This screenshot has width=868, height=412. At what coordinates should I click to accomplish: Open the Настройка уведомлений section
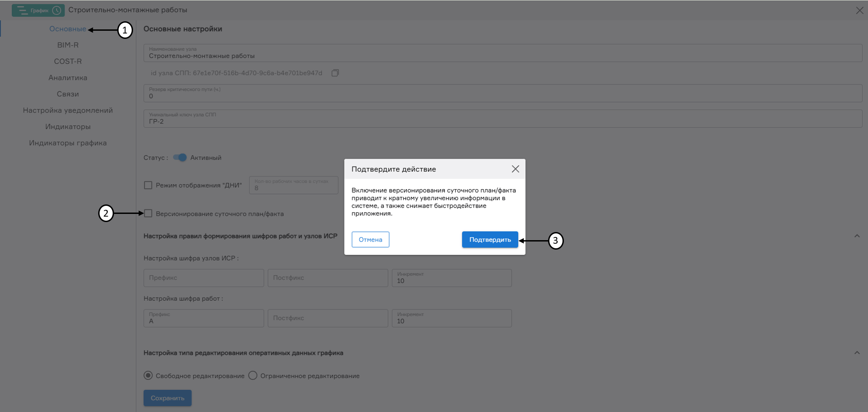pyautogui.click(x=67, y=110)
